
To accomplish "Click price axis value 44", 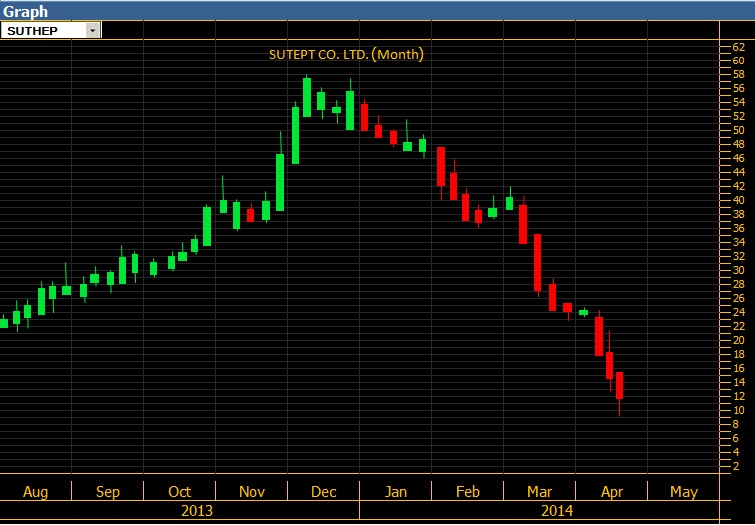I will (738, 172).
